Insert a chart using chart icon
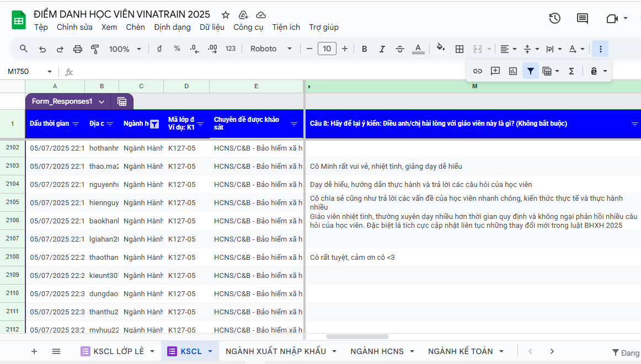Screen dimensions: 641x364 pyautogui.click(x=513, y=71)
